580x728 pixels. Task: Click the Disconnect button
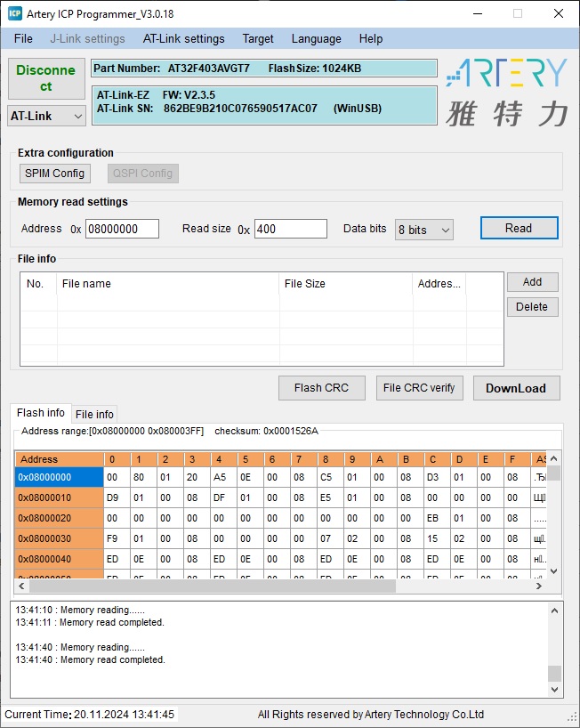point(46,78)
